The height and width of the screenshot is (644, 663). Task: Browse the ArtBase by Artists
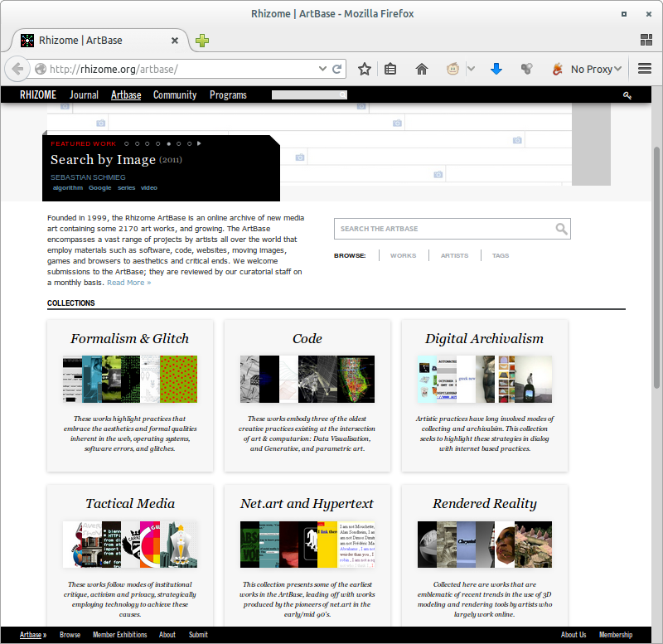coord(454,255)
